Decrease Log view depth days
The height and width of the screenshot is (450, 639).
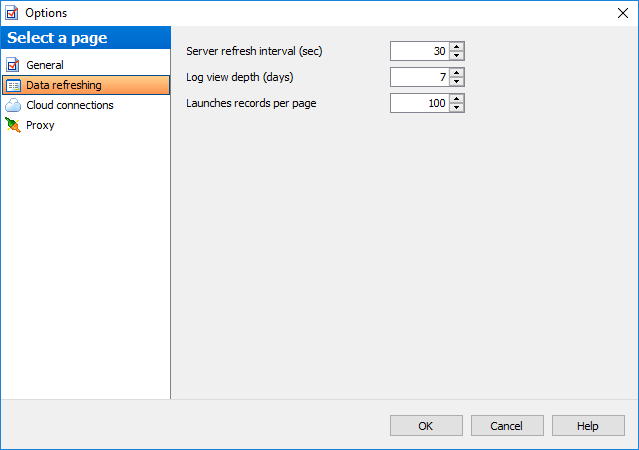tap(457, 82)
